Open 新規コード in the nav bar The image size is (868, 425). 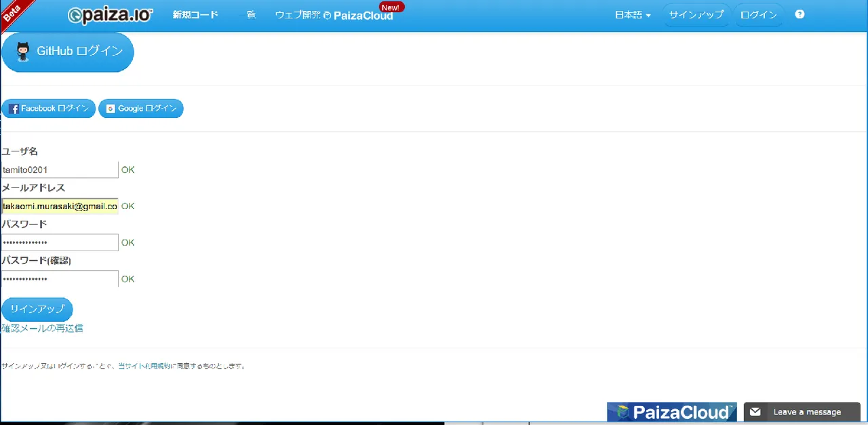point(195,15)
